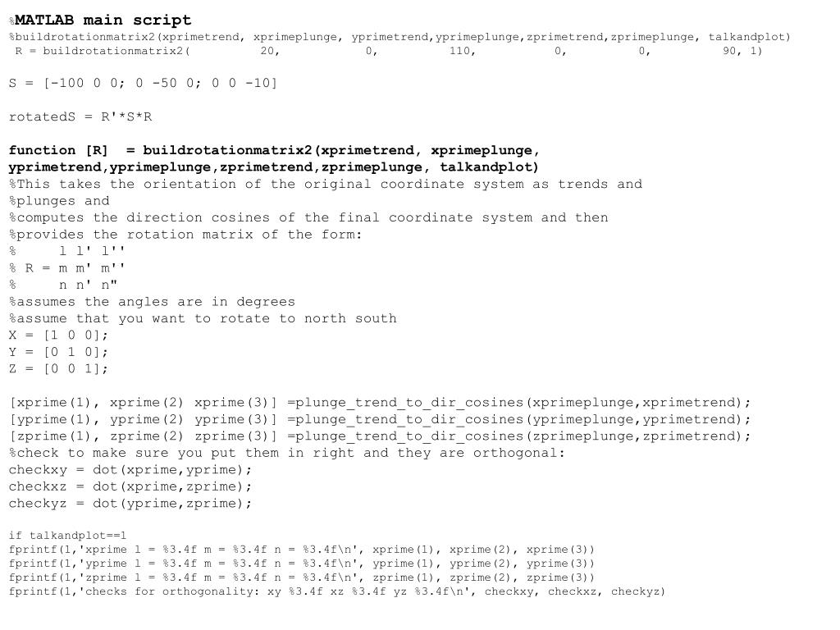Viewport: 840px width, 630px height.
Task: Click the 'if talkandplot==1' statement
Action: pyautogui.click(x=67, y=536)
